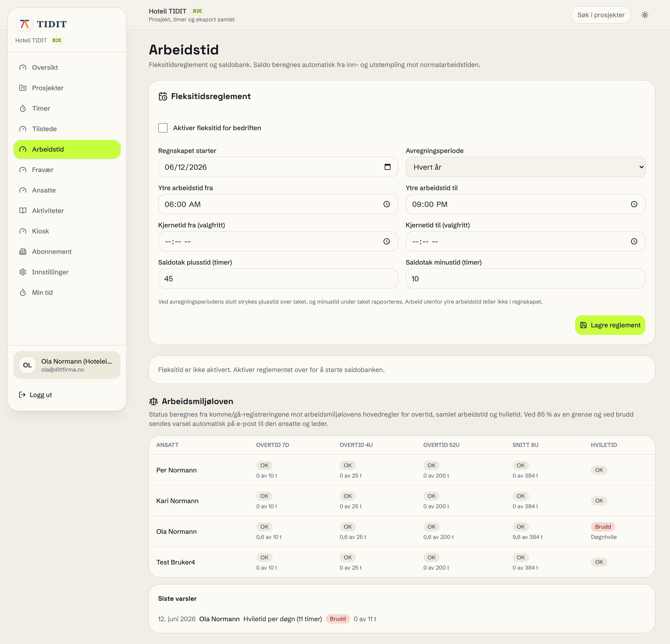Open Ansatte in the sidebar

67,190
